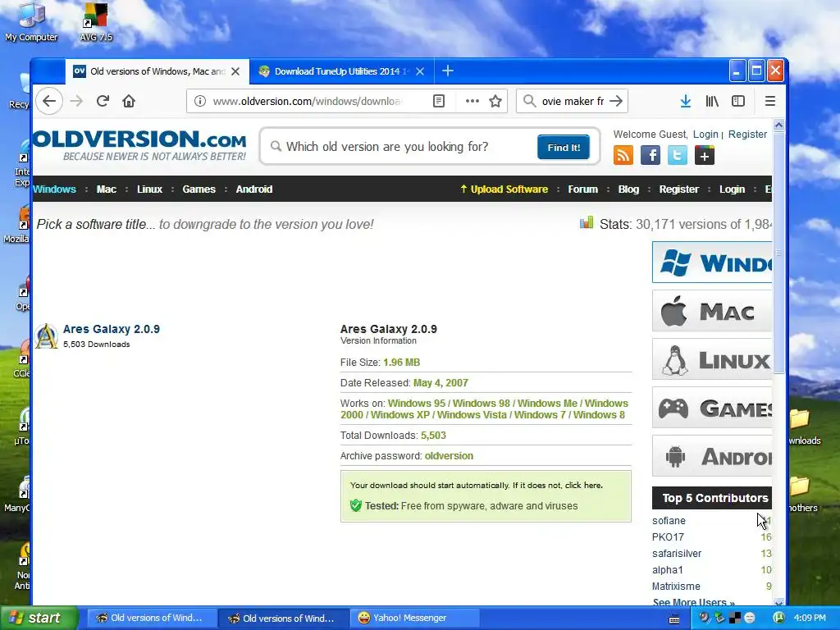Click the green tested shield icon
Image resolution: width=840 pixels, height=630 pixels.
coord(356,505)
